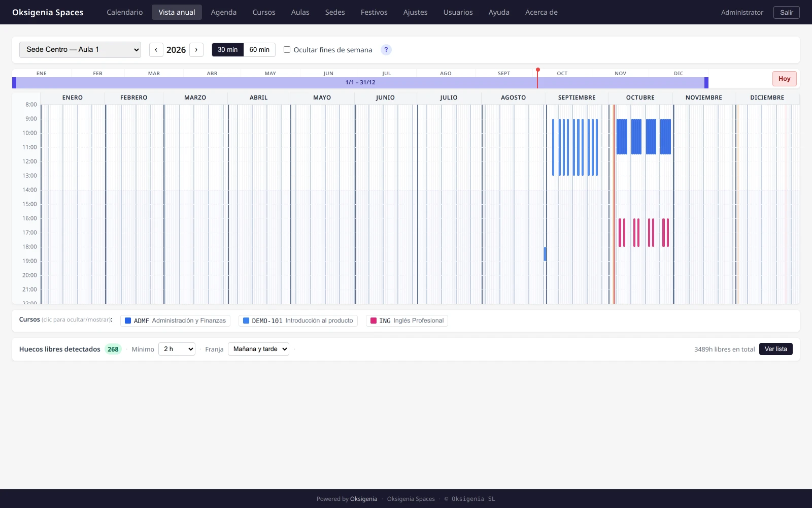
Task: Click the OCTUBRE month header
Action: 640,98
